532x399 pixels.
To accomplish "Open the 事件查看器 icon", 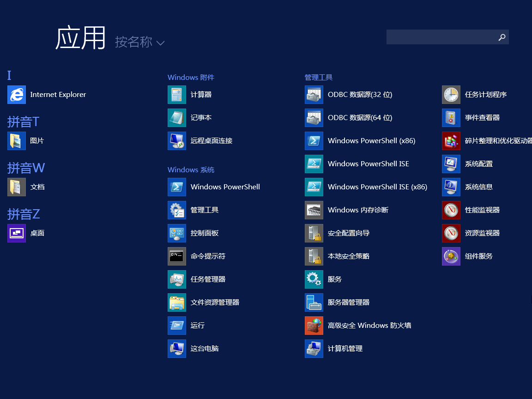I will click(451, 118).
